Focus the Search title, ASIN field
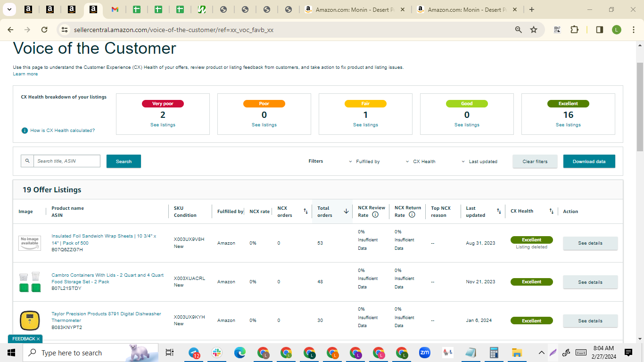The width and height of the screenshot is (644, 362). [67, 161]
